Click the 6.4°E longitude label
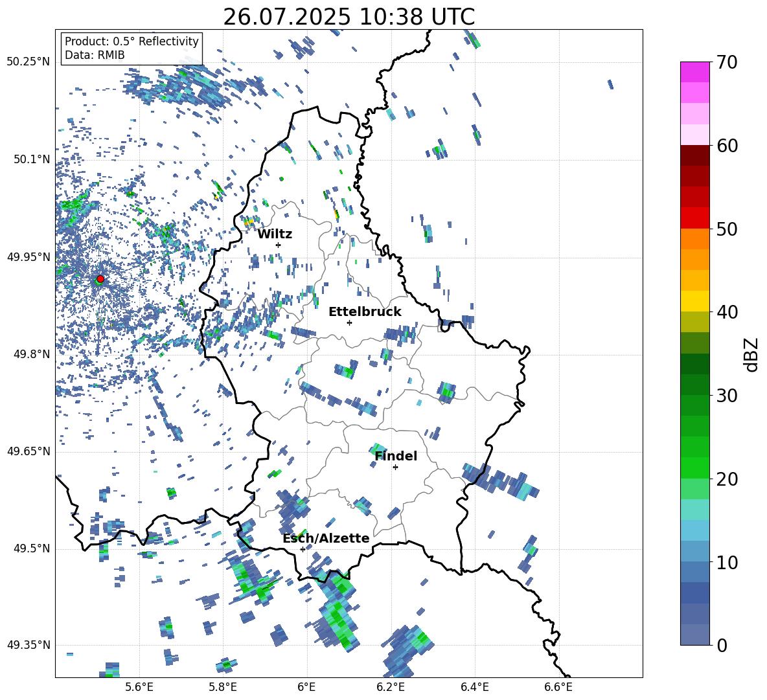767x700 pixels. click(x=474, y=687)
